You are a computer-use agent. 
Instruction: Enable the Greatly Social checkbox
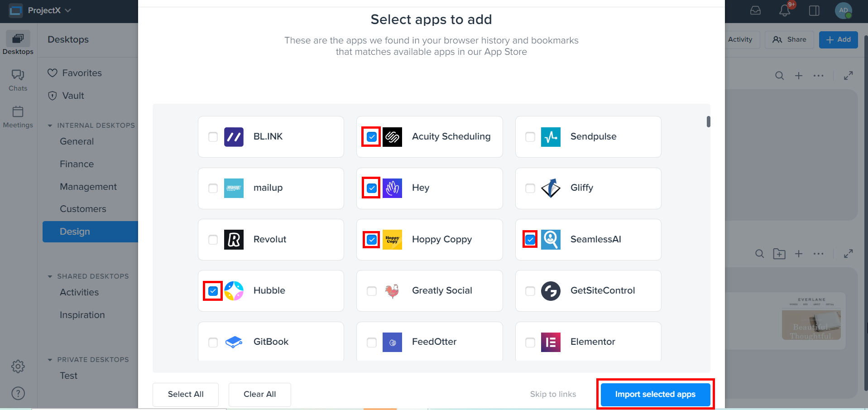point(371,291)
